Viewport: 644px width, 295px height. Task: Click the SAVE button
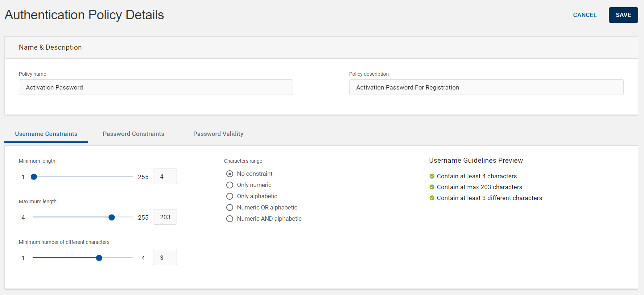coord(623,15)
